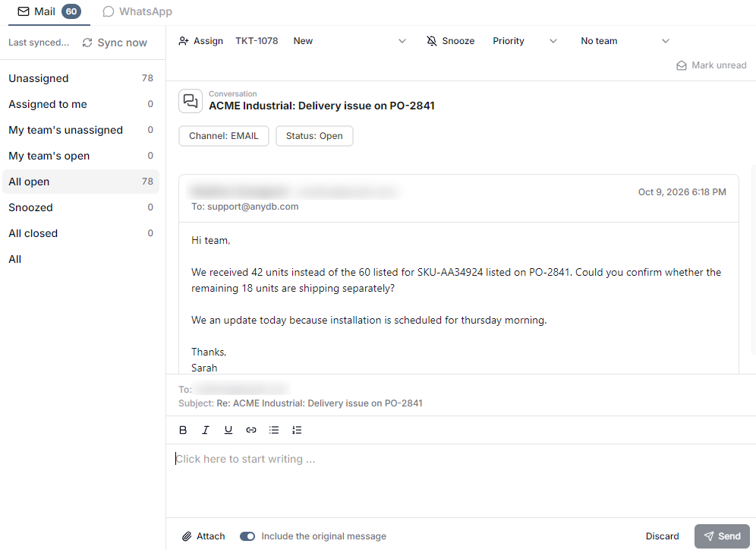Open the All closed folder
This screenshot has height=550, width=756.
80,233
